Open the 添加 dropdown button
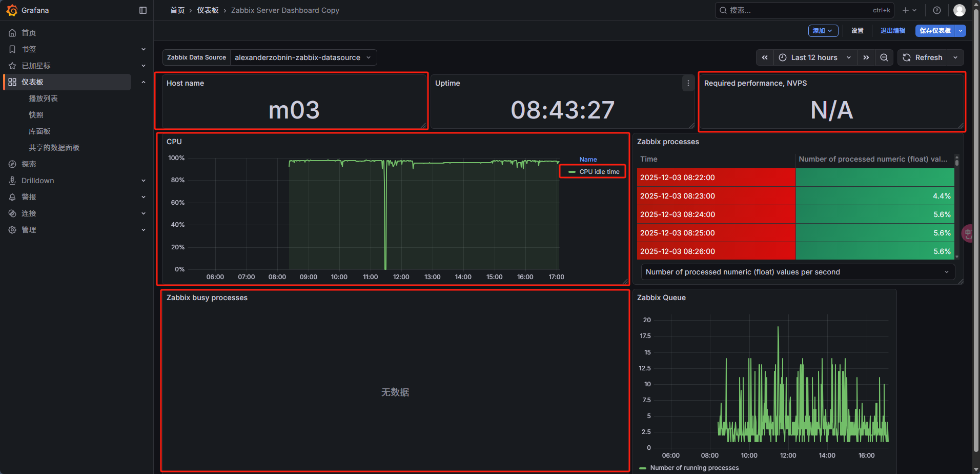Image resolution: width=980 pixels, height=474 pixels. pyautogui.click(x=823, y=31)
